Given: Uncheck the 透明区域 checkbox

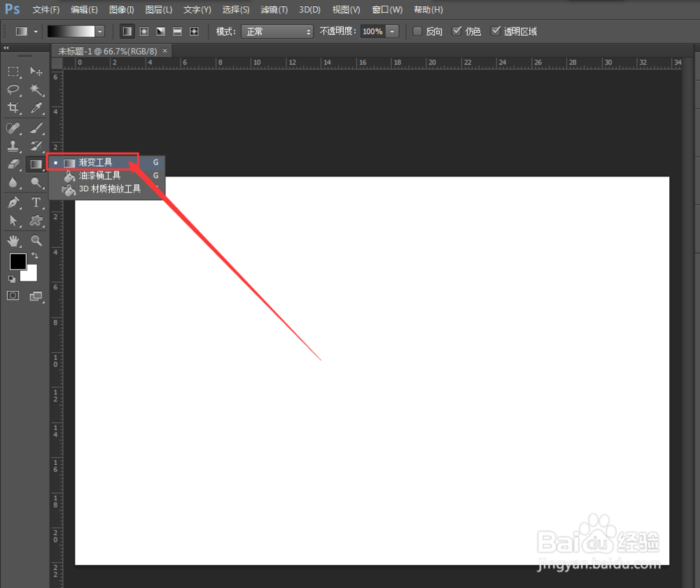Looking at the screenshot, I should point(496,31).
